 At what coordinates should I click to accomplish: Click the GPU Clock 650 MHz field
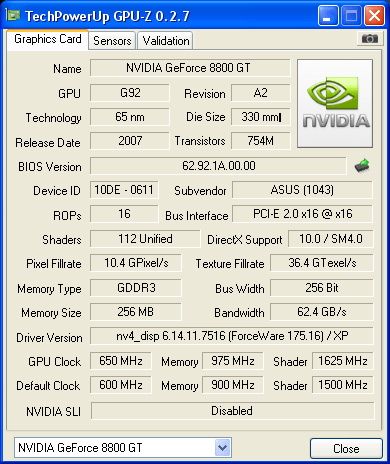click(x=121, y=361)
